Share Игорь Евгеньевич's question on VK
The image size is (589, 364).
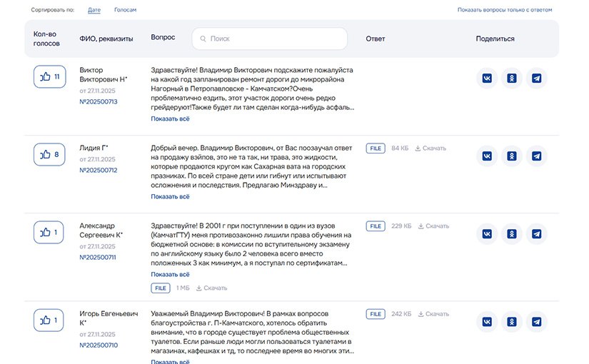(487, 322)
